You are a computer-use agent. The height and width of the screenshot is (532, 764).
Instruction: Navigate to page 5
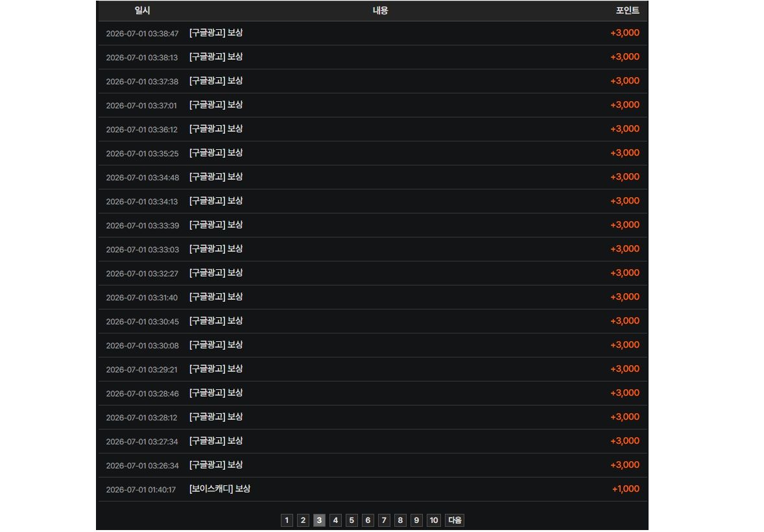[352, 520]
